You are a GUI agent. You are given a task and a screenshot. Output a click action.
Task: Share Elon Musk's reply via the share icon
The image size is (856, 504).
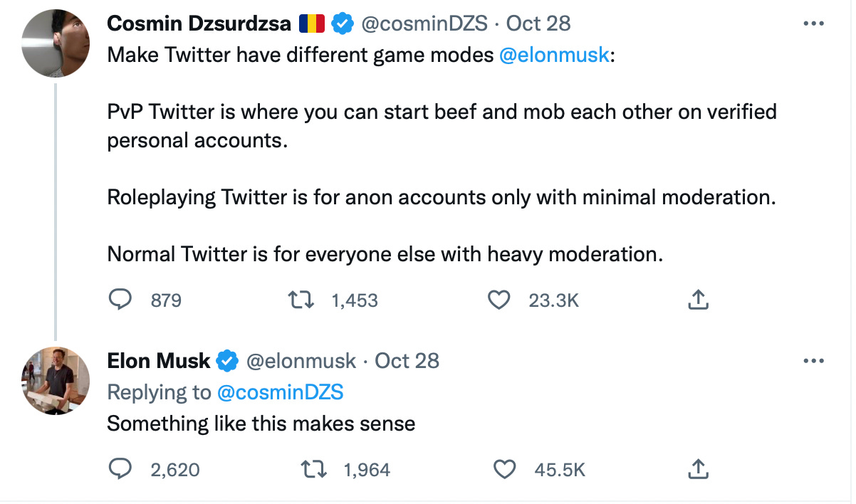click(x=699, y=468)
